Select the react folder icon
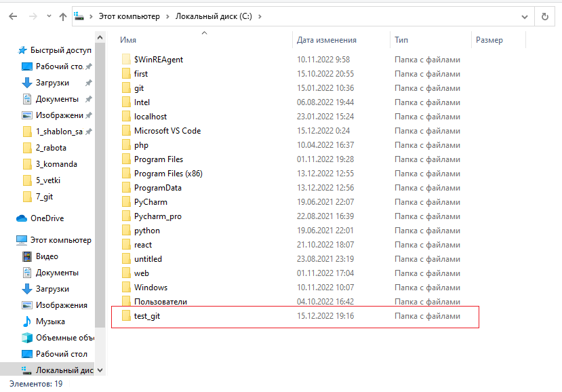Viewport: 562px width, 392px height. point(126,245)
